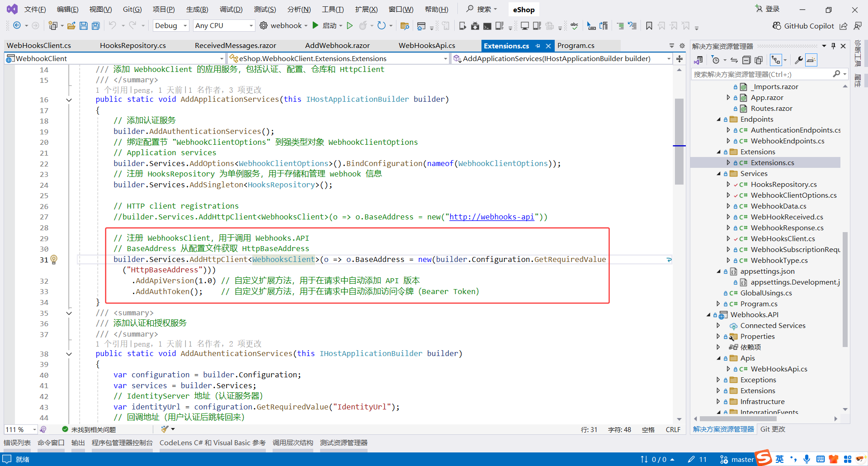Switch to the Program.cs editor tab
Viewport: 868px width, 466px height.
(576, 46)
